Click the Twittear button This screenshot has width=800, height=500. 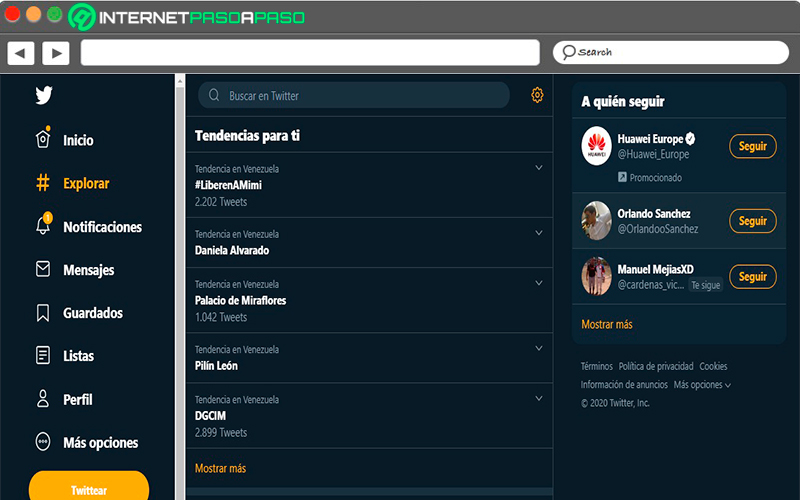click(x=89, y=486)
